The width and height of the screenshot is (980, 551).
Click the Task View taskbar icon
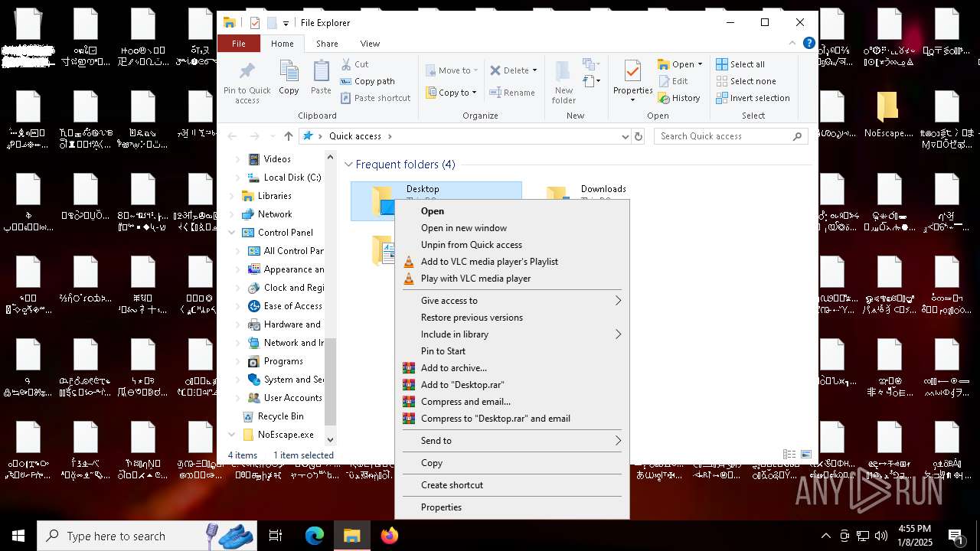point(276,536)
